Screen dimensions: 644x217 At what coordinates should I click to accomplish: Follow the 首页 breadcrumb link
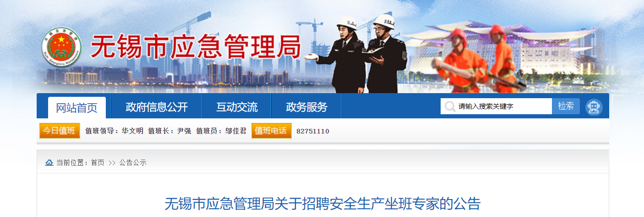[98, 163]
